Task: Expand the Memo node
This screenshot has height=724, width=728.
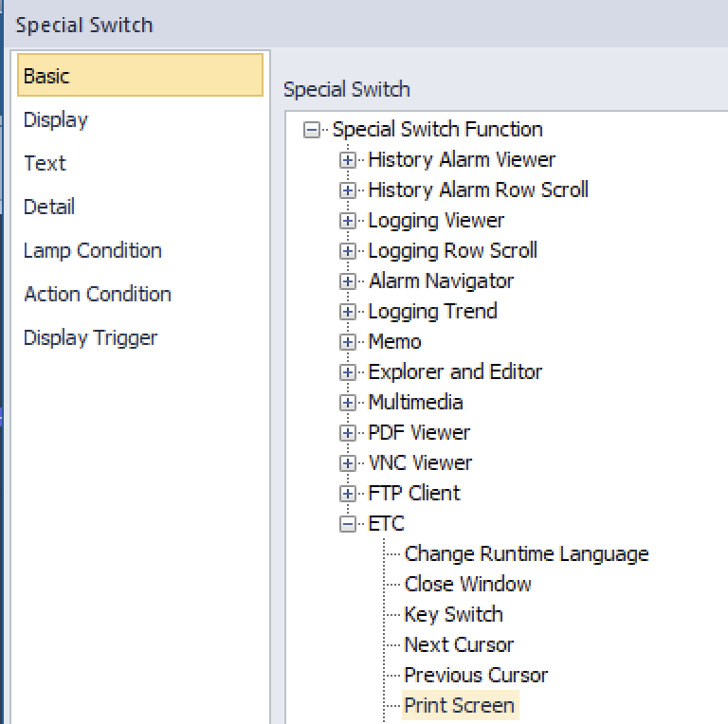Action: click(x=347, y=342)
